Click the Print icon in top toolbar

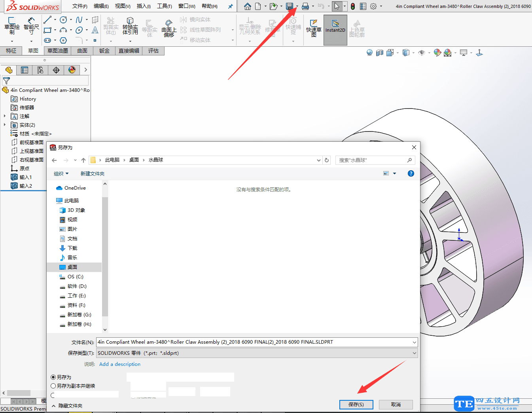[x=305, y=6]
